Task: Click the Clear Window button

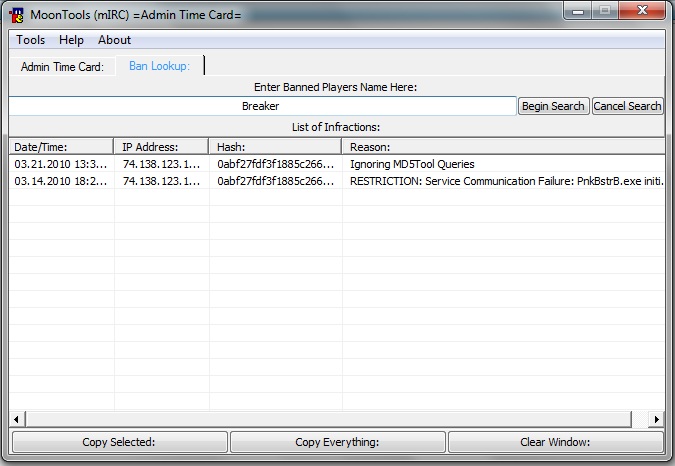Action: pyautogui.click(x=555, y=442)
